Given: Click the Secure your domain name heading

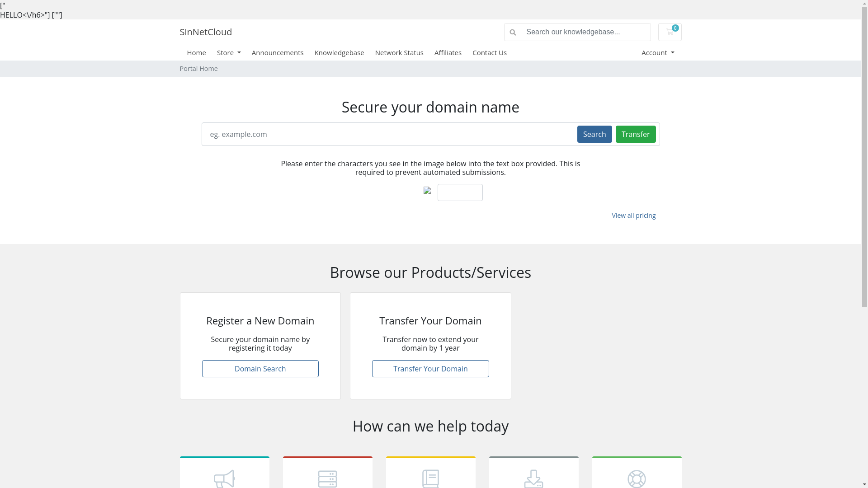Looking at the screenshot, I should coord(430,107).
